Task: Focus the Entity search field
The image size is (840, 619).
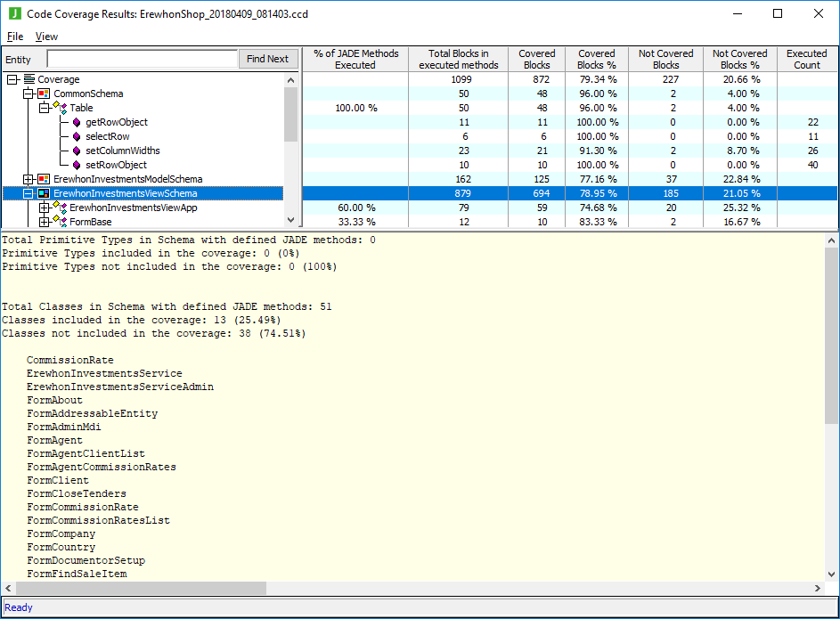Action: (142, 59)
